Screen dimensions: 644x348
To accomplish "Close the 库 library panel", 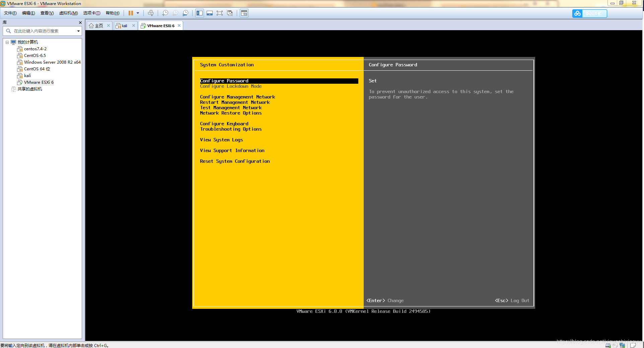I will point(80,22).
